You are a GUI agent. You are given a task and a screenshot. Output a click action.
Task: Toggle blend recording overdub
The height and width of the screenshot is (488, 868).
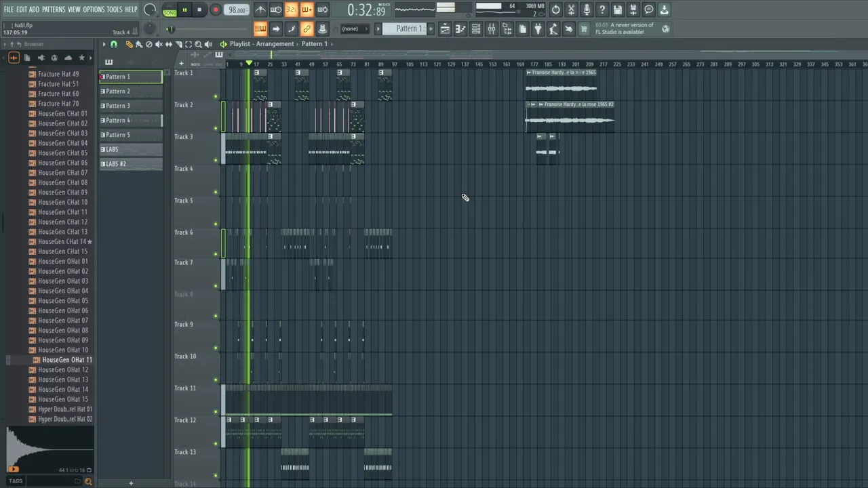tap(307, 9)
